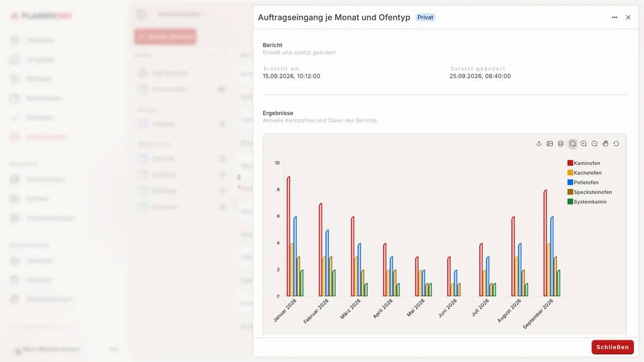Screen dimensions: 644x362
Task: Click the August 2026 axis label
Action: pyautogui.click(x=509, y=311)
